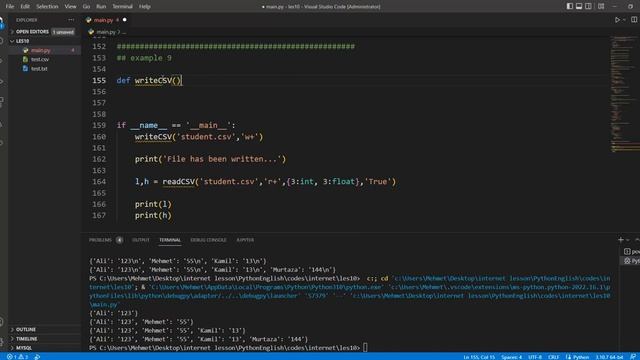The image size is (640, 360).
Task: Open run options dropdown beside play icon
Action: 624,20
